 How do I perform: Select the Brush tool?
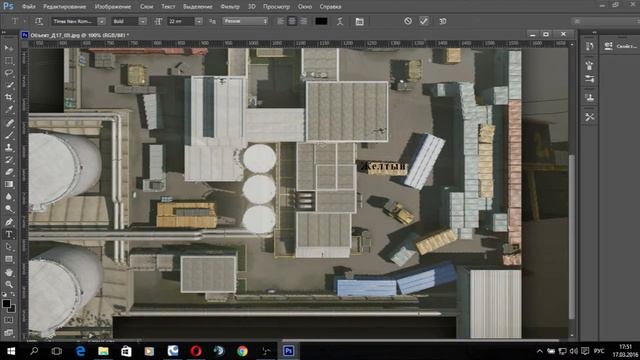point(9,135)
